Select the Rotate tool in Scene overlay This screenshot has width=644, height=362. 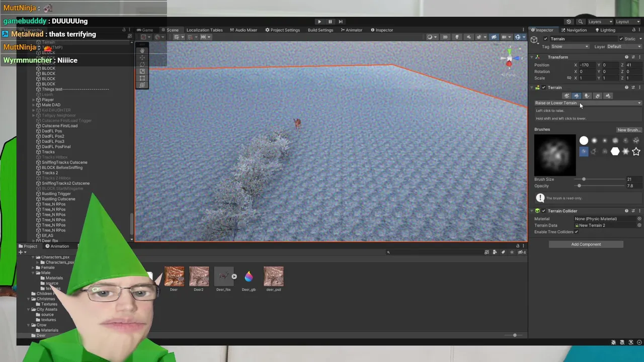(x=142, y=64)
